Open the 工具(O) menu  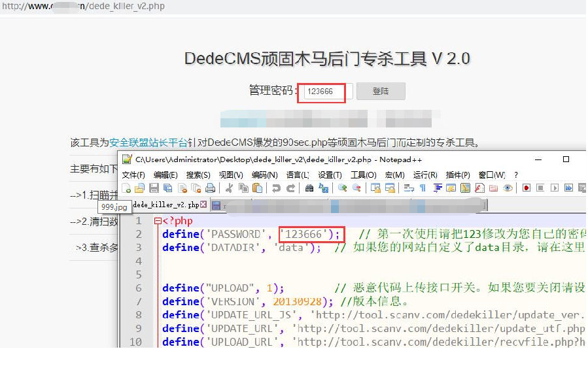[x=364, y=175]
